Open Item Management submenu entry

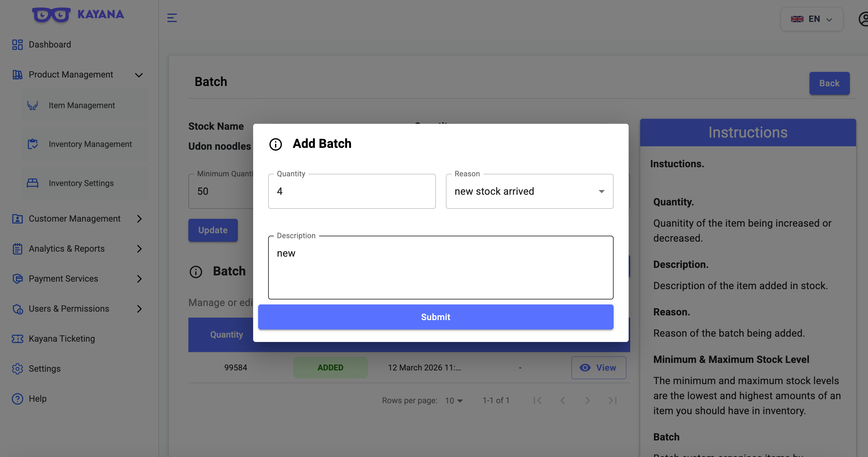click(x=84, y=105)
